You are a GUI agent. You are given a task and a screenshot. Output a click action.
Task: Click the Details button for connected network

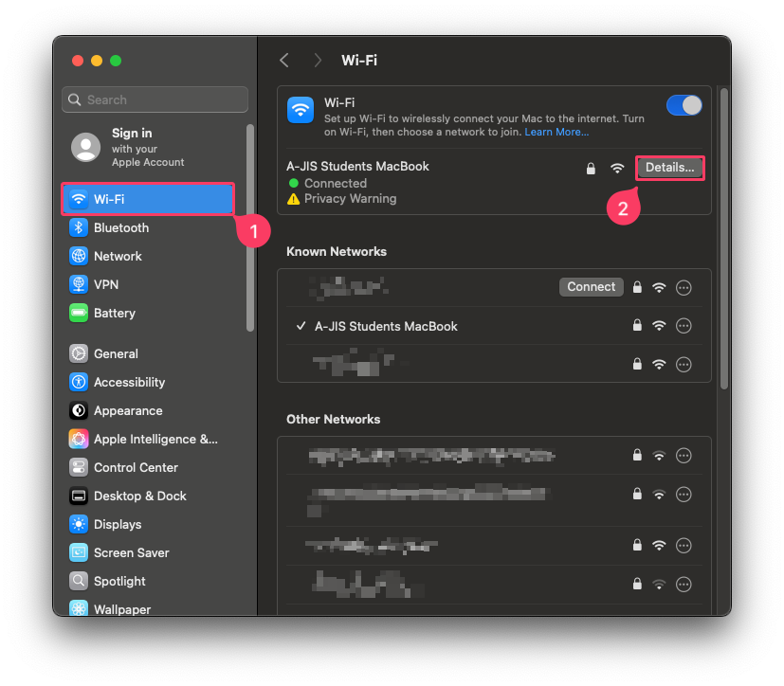tap(669, 168)
